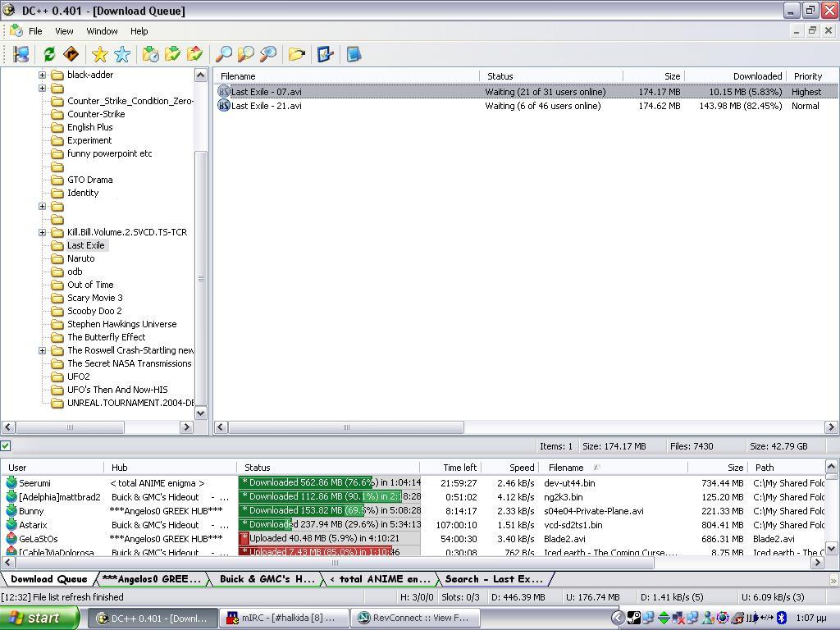Image resolution: width=840 pixels, height=630 pixels.
Task: Open the Help menu
Action: point(139,31)
